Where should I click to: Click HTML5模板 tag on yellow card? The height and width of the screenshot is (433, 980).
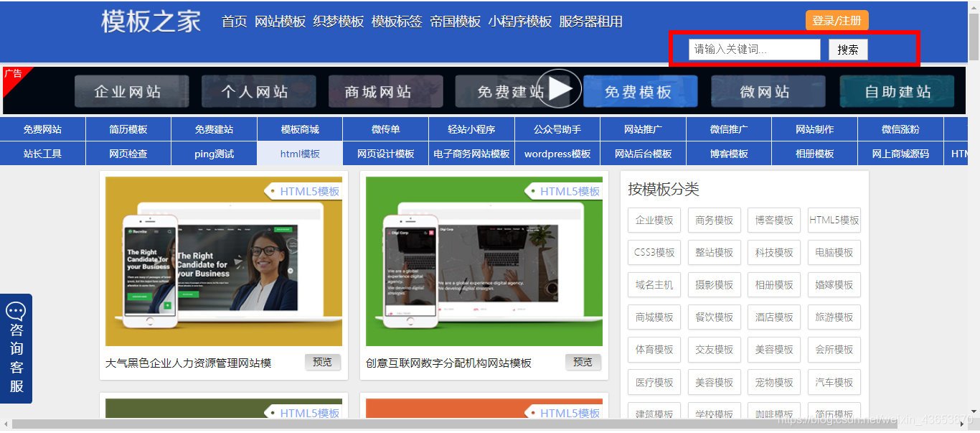pyautogui.click(x=303, y=191)
